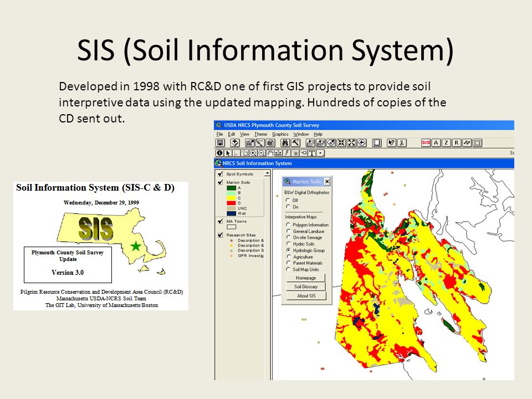
Task: Click the Zoom to Full Extent icon
Action: 310,143
